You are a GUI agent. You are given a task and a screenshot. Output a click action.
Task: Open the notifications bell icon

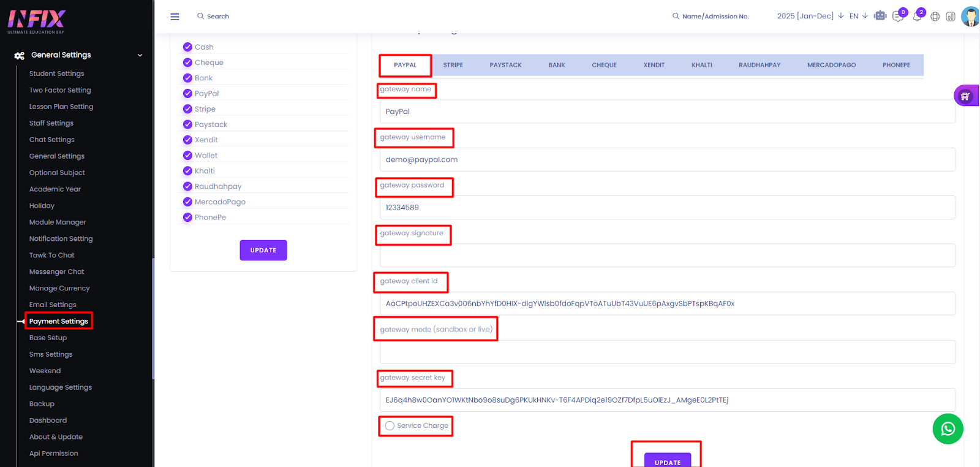(x=917, y=17)
